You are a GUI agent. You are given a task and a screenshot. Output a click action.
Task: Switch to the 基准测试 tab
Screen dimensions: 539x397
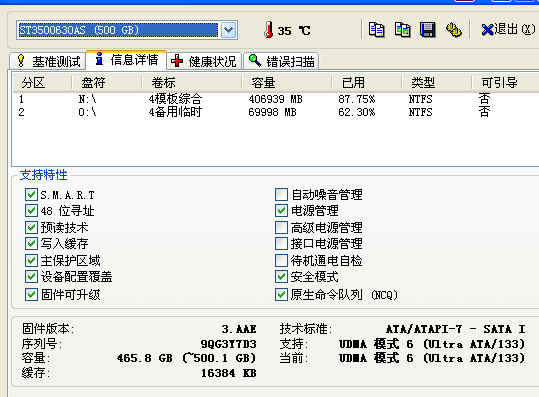click(x=48, y=61)
